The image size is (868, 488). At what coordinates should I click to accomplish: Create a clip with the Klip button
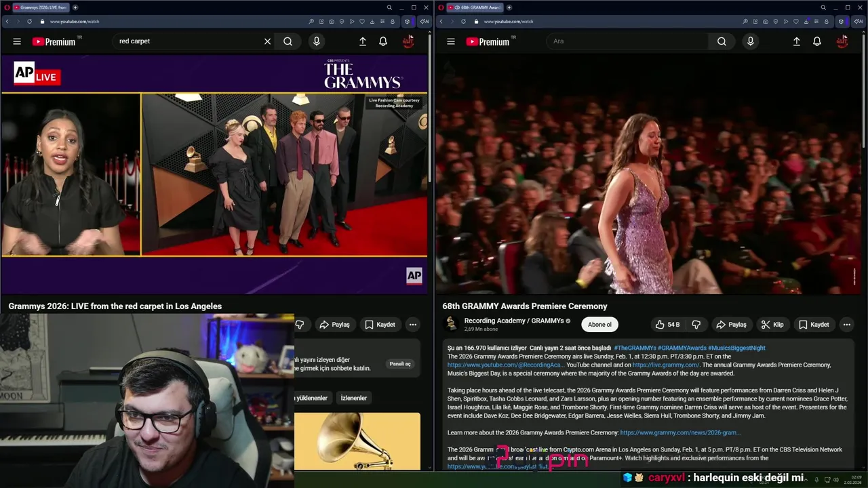[772, 325]
